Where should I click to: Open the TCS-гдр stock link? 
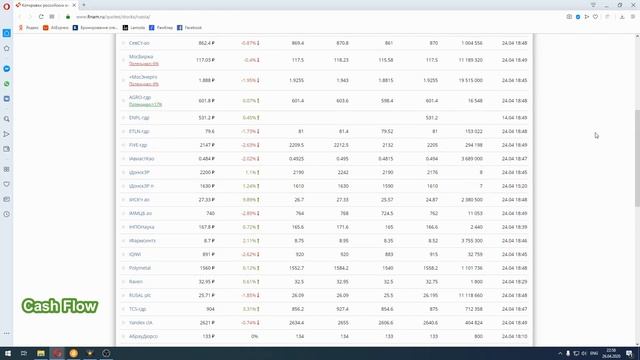138,309
